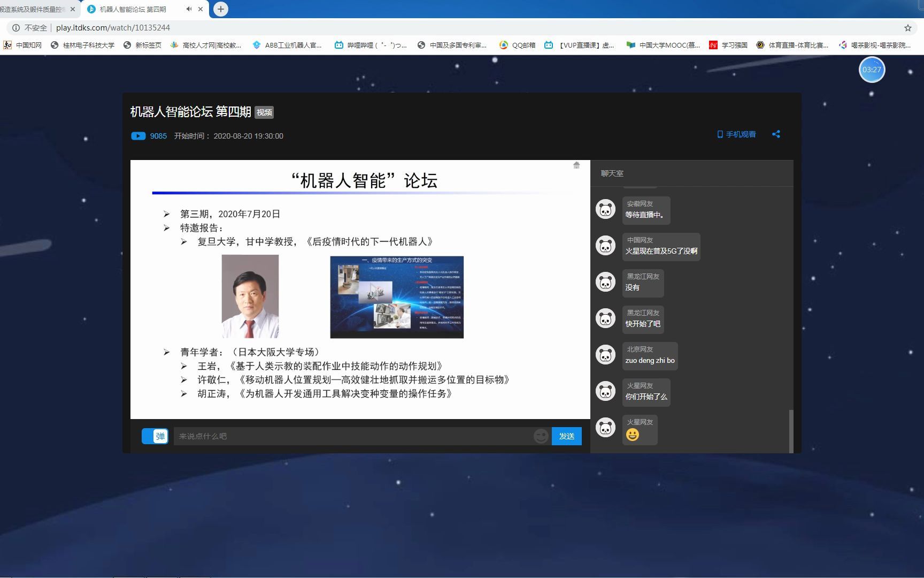Open the 高校人才网 bookmark

pyautogui.click(x=206, y=45)
